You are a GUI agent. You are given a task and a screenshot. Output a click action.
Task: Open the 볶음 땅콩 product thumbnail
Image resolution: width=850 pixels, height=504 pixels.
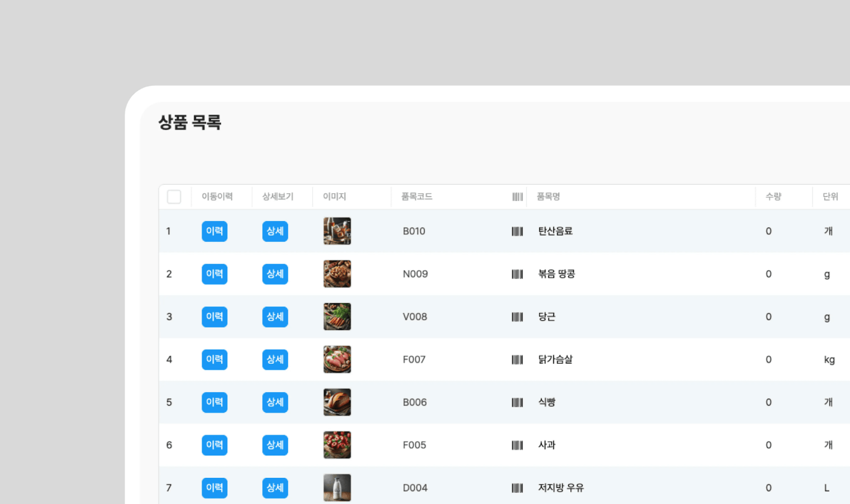pyautogui.click(x=337, y=274)
